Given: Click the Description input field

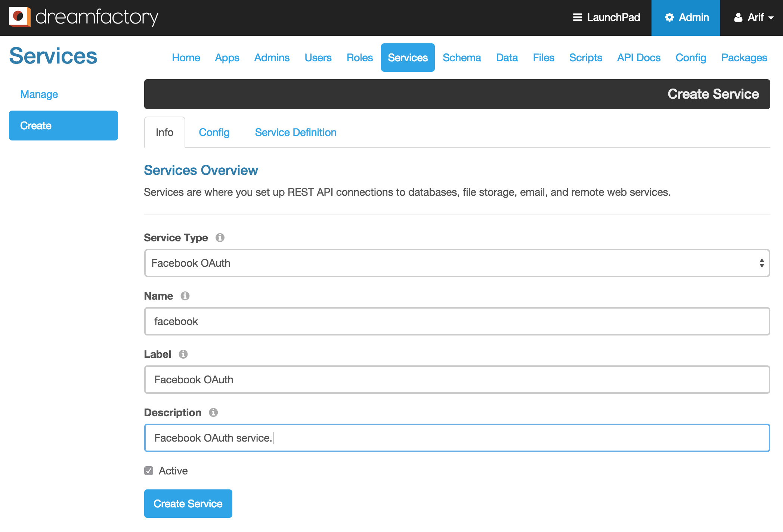Looking at the screenshot, I should tap(457, 437).
